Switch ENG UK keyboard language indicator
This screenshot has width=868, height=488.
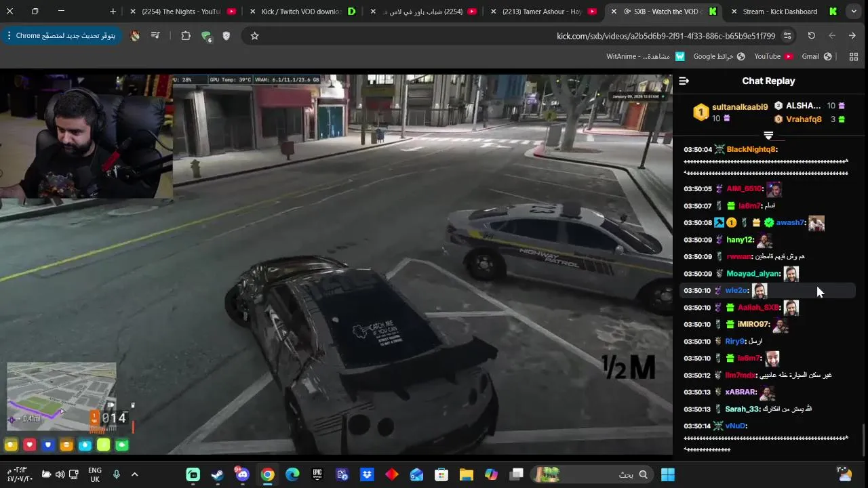coord(95,474)
